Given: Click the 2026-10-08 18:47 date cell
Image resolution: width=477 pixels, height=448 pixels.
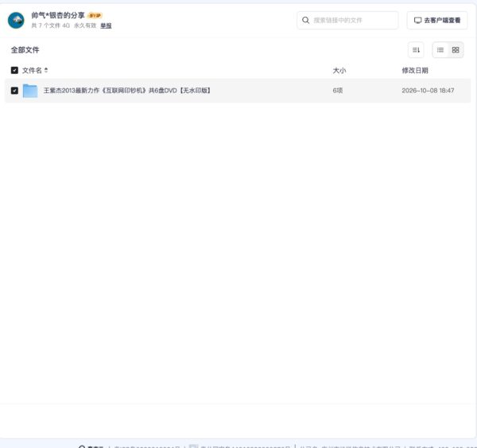Looking at the screenshot, I should (428, 91).
